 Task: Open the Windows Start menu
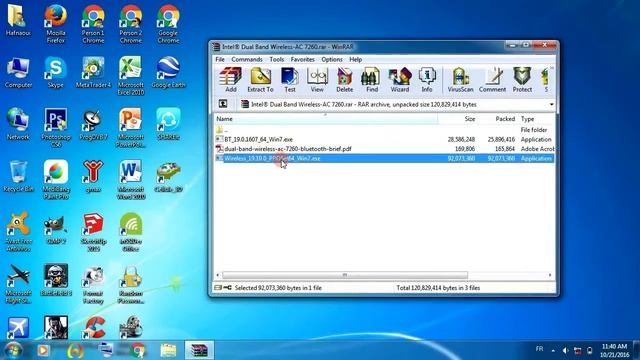13,350
